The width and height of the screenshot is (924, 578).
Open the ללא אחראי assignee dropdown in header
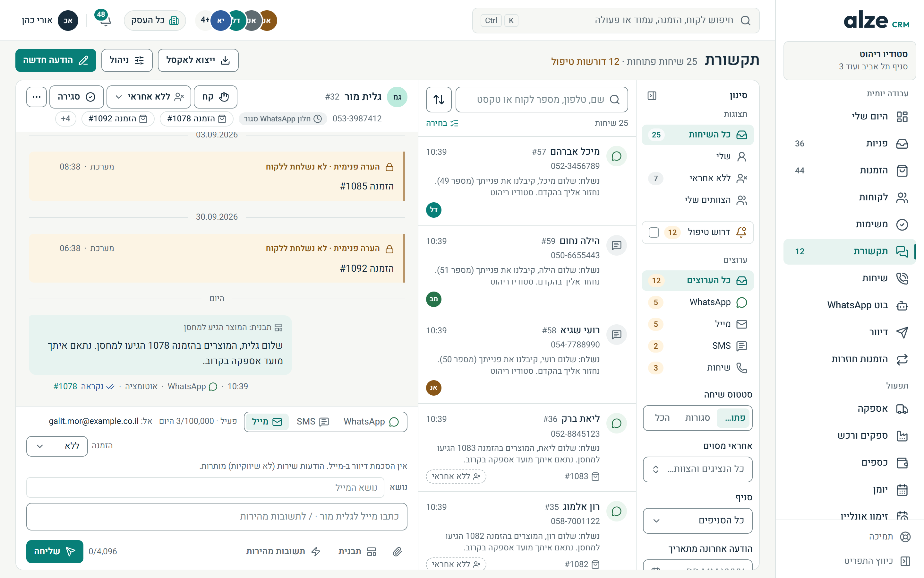click(x=149, y=97)
